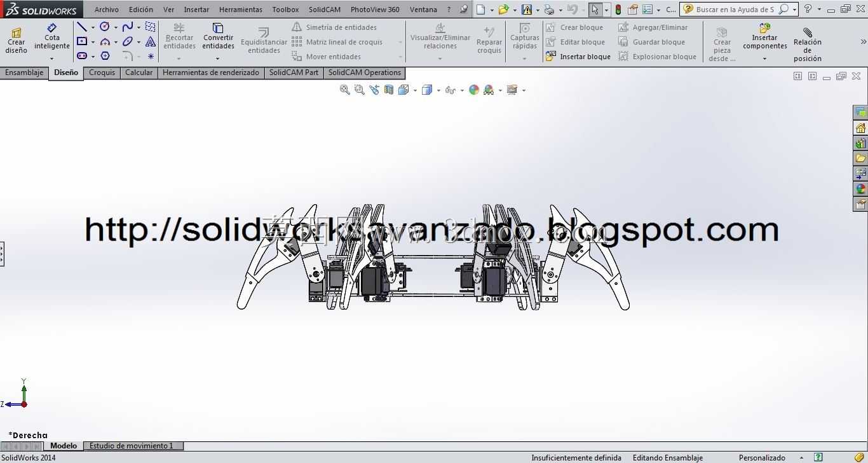Expand the ribbon overflow chevron
This screenshot has height=463, width=868.
pyautogui.click(x=863, y=42)
